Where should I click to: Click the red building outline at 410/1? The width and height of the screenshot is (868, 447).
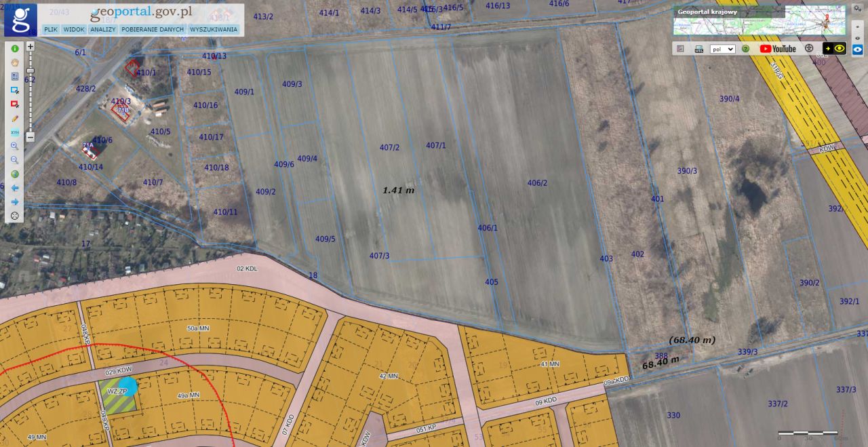tap(132, 68)
